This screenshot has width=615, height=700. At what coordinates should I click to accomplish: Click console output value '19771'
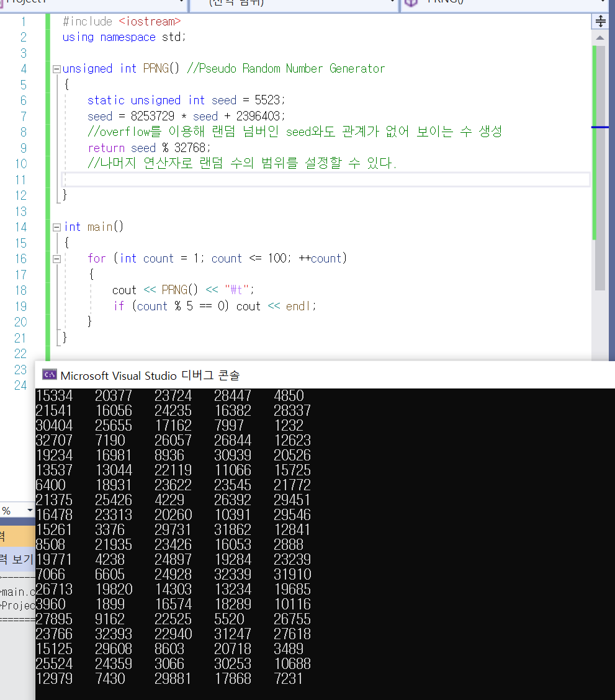point(53,559)
